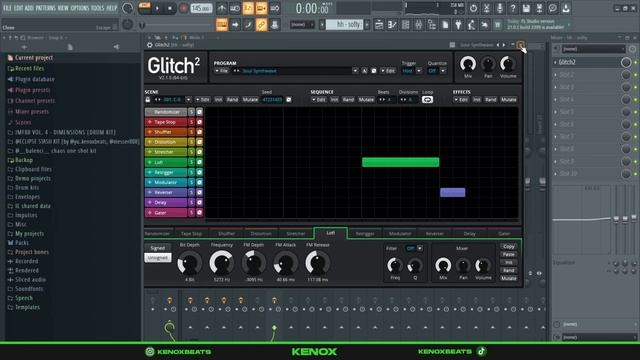The image size is (640, 360).
Task: Select the Signed mode option
Action: (158, 248)
